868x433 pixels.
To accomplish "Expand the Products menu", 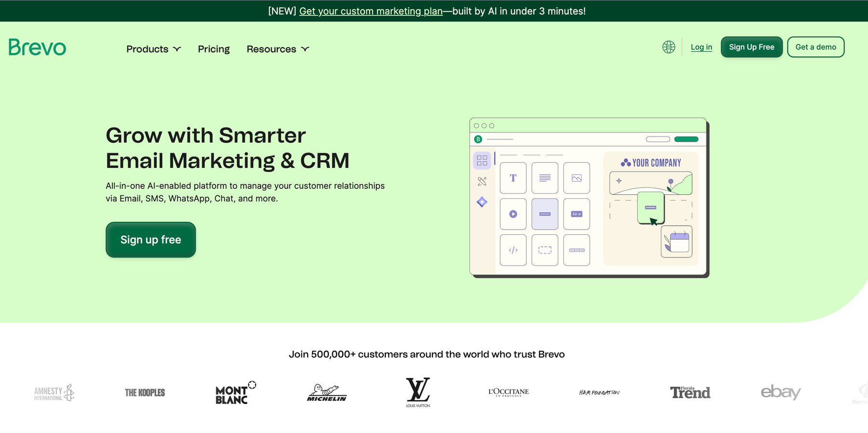I will (153, 49).
